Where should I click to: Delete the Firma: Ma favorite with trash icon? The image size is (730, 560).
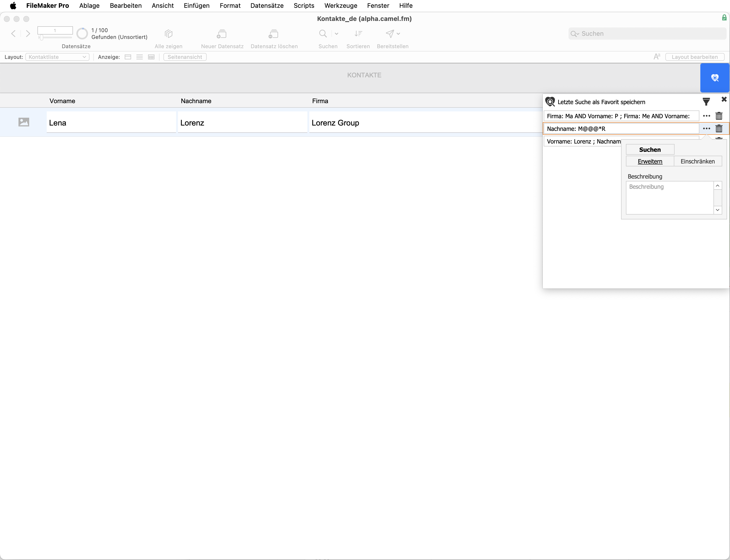[719, 116]
